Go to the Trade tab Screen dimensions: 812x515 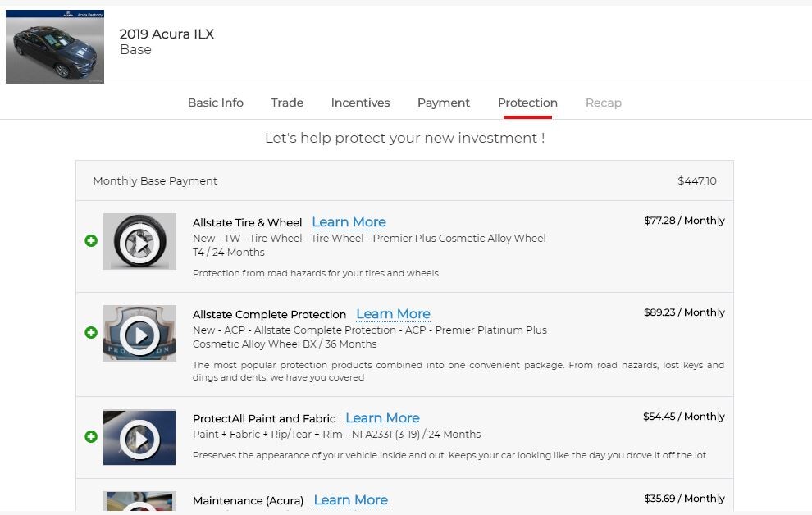point(287,103)
